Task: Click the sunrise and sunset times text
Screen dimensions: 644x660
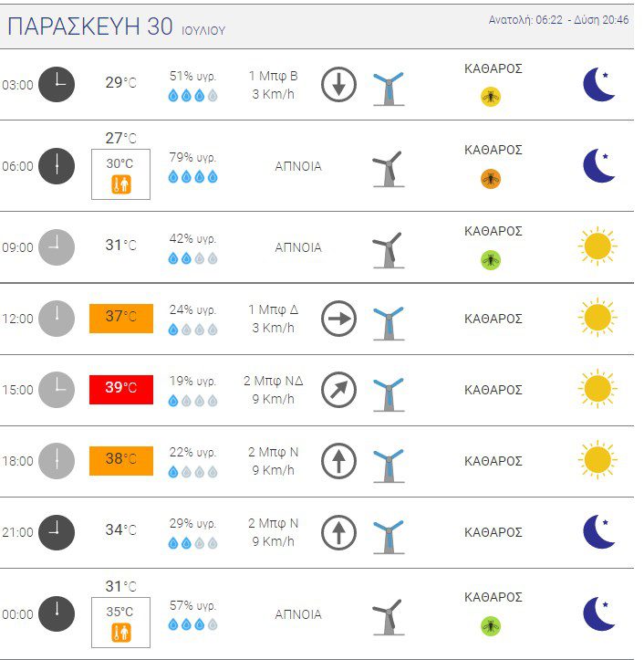Action: 558,20
